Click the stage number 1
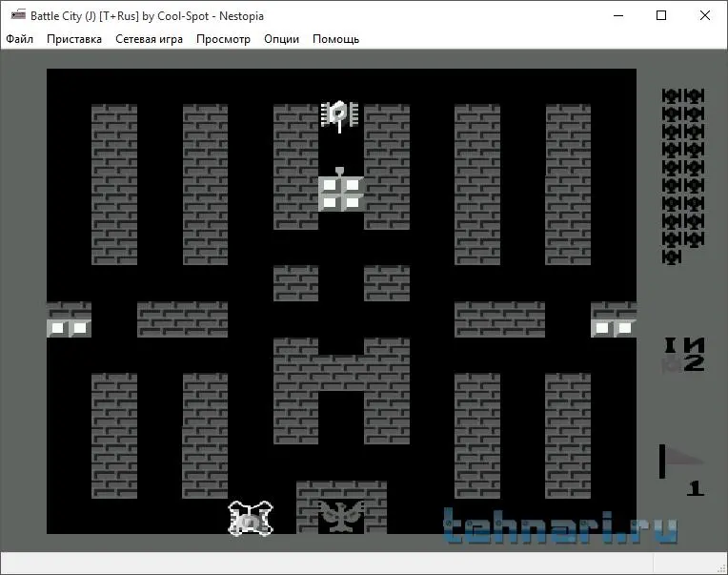The image size is (728, 575). (695, 488)
